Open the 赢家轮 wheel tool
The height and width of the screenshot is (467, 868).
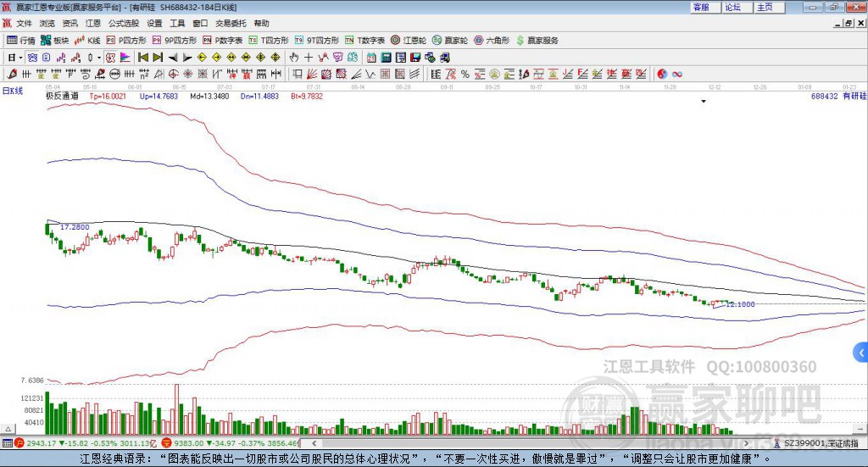click(x=450, y=41)
